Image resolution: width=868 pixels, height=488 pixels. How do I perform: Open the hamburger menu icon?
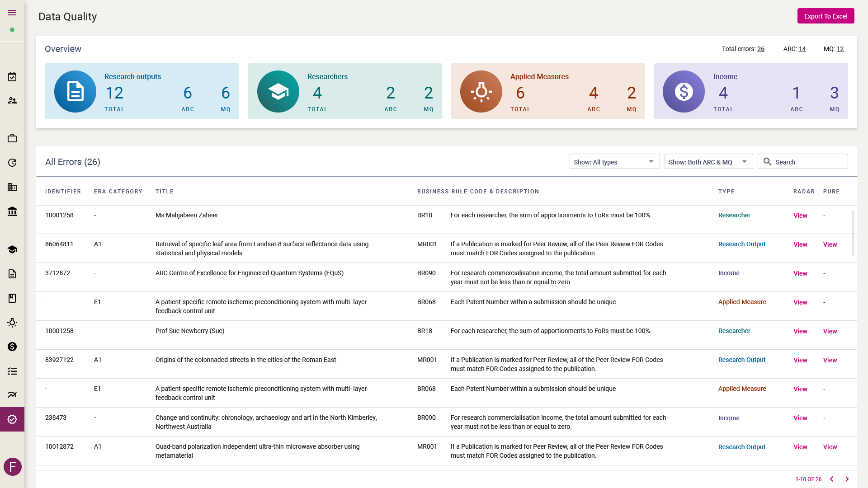[x=12, y=13]
